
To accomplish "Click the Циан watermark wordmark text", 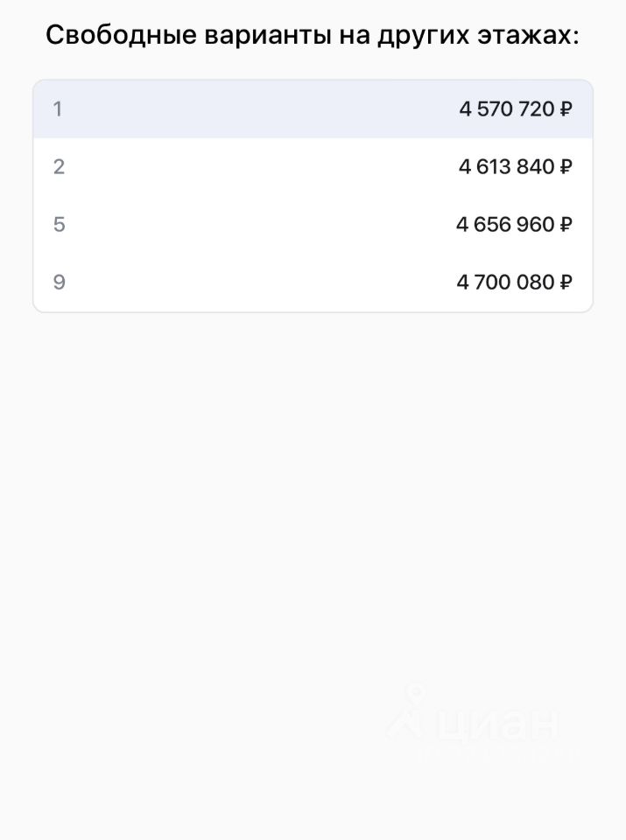I will click(496, 724).
